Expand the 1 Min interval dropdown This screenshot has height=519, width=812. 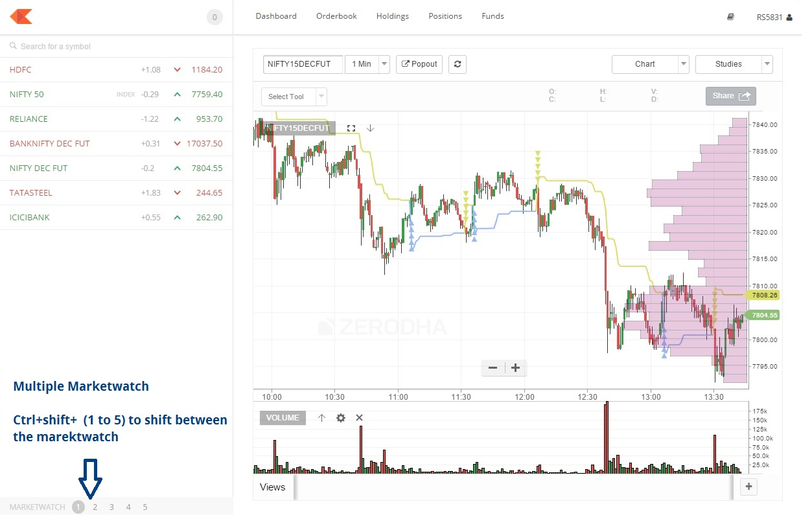384,64
